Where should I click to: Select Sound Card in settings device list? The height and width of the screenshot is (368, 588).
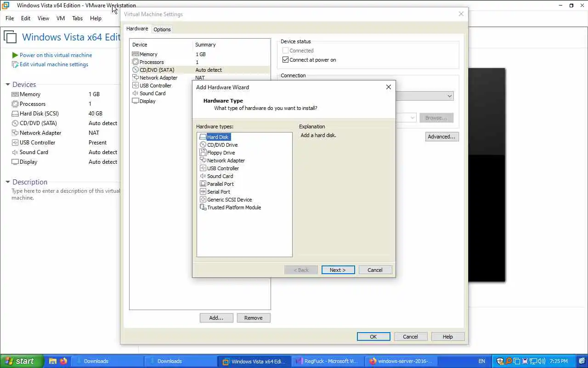[x=161, y=93]
